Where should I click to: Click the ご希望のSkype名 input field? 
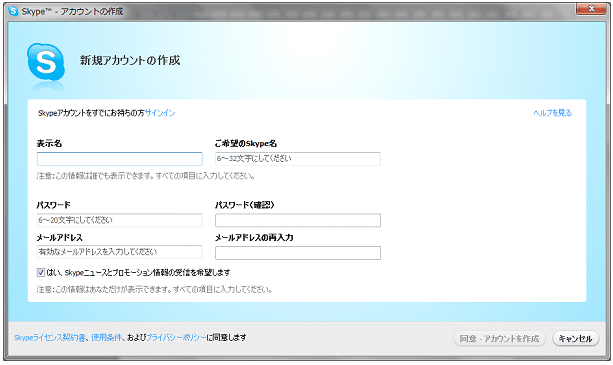pyautogui.click(x=298, y=159)
